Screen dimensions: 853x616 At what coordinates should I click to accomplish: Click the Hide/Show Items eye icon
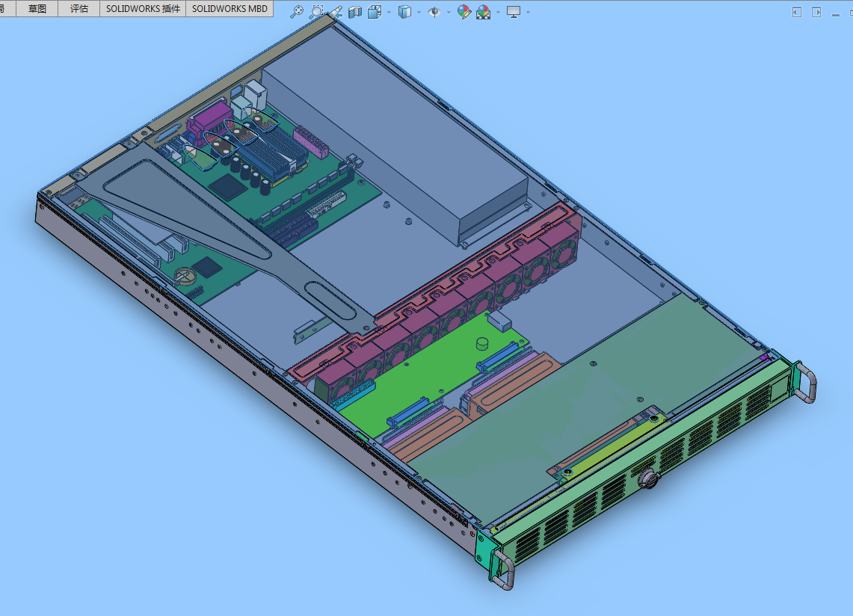coord(434,11)
